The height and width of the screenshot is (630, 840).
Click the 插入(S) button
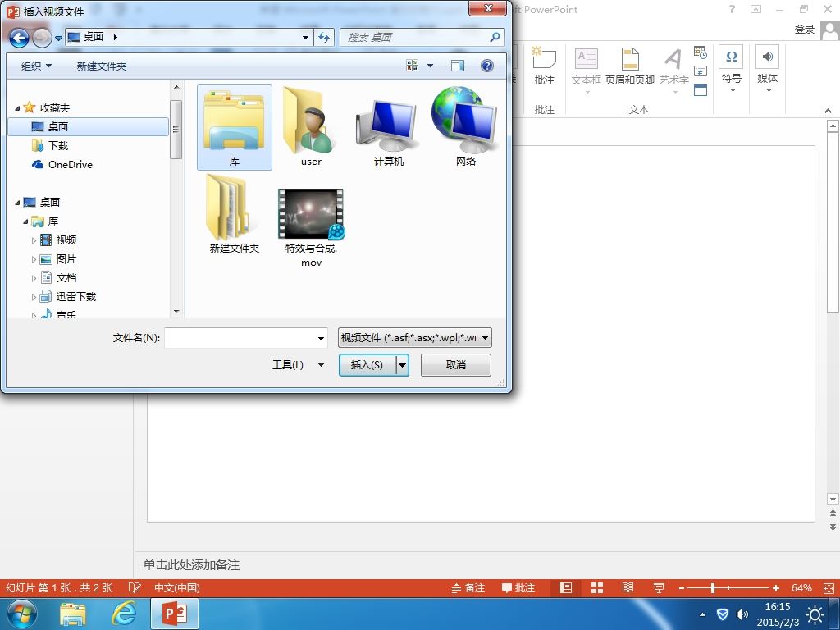coord(367,365)
